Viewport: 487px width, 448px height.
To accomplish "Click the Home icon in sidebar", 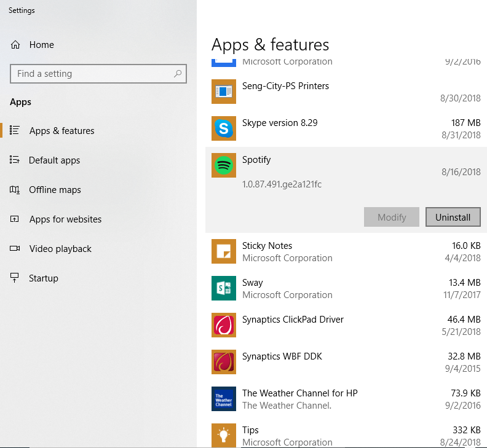I will [x=15, y=45].
